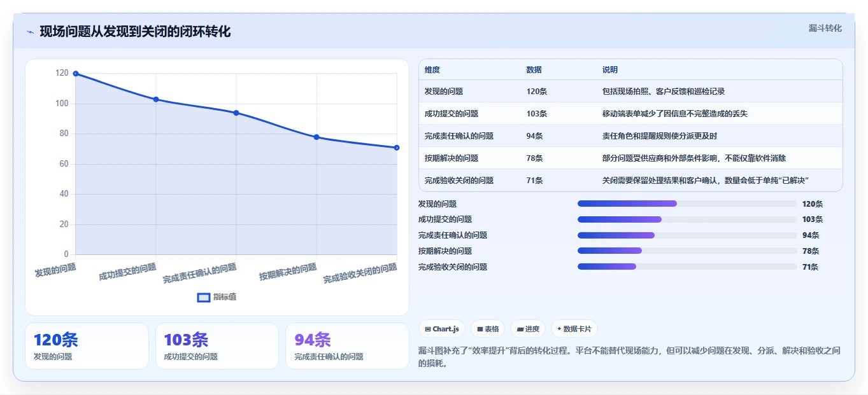Open the 120条 发现的问题 data card
The width and height of the screenshot is (868, 395).
(87, 346)
